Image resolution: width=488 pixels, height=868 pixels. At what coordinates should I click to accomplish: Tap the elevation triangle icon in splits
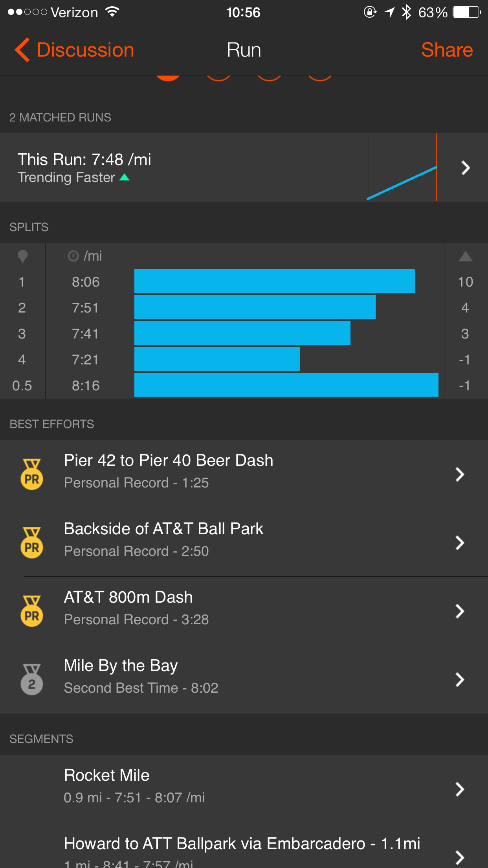point(465,257)
